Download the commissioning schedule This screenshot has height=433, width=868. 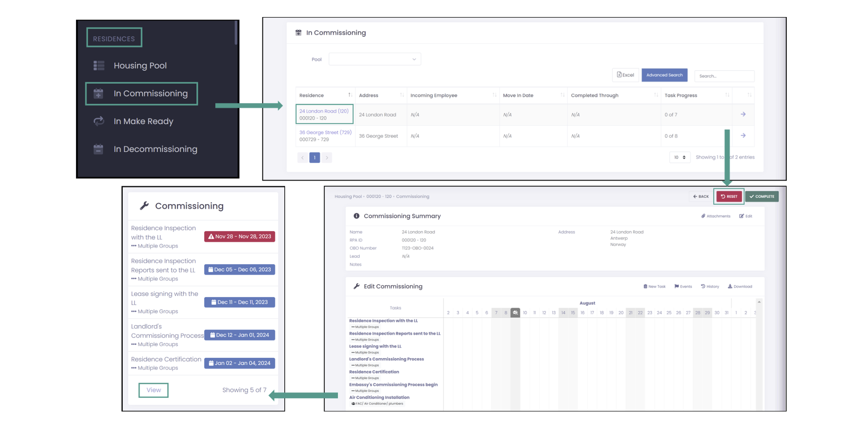(x=740, y=287)
